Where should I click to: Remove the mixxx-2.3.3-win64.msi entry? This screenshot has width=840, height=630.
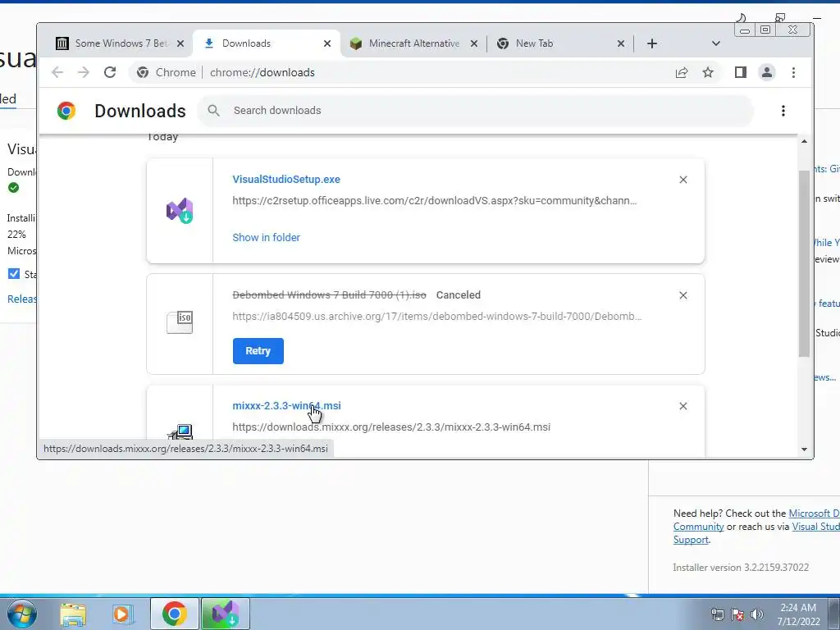point(683,406)
